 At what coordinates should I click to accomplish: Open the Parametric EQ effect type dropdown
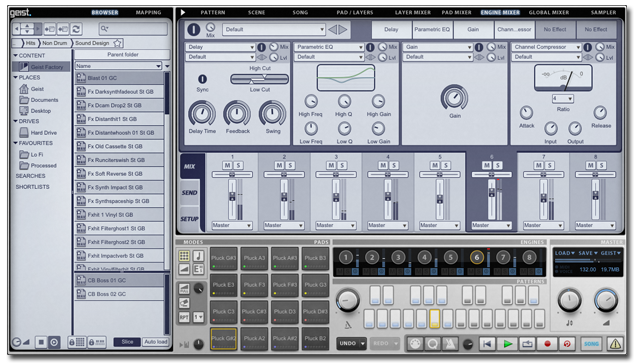pyautogui.click(x=329, y=47)
